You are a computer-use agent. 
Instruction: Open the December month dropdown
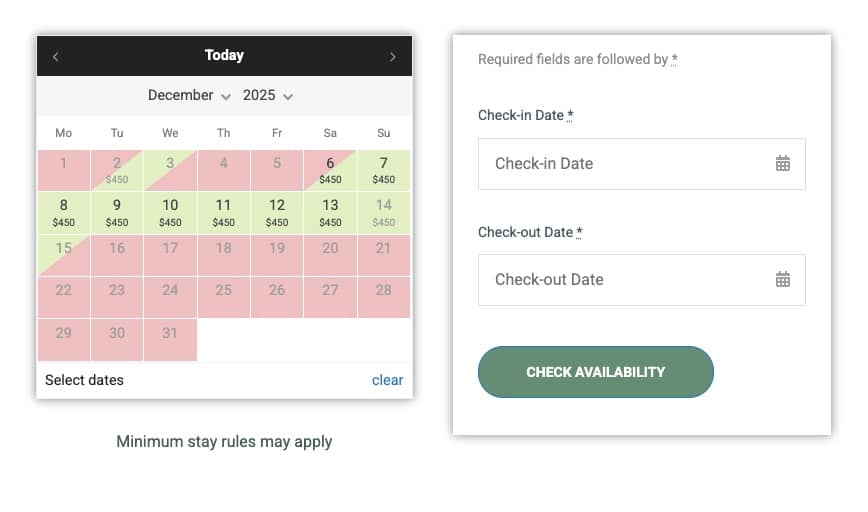coord(189,96)
